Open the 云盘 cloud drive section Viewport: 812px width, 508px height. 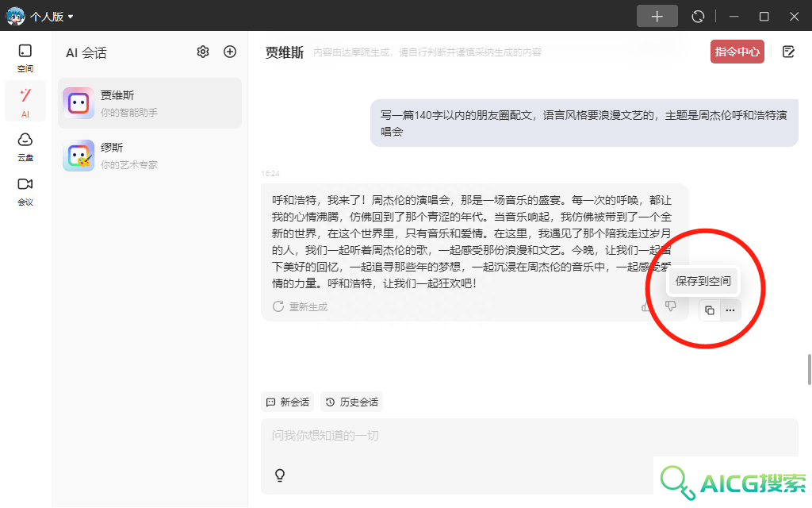tap(25, 147)
